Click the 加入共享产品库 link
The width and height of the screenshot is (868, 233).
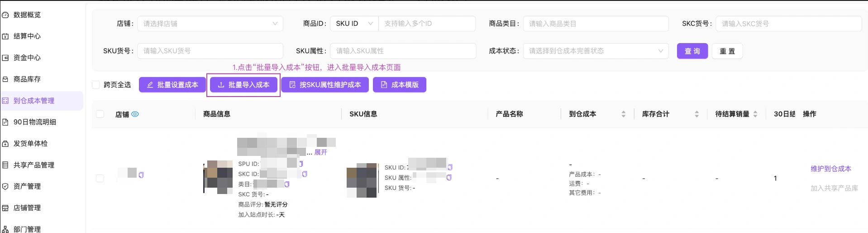pos(834,188)
